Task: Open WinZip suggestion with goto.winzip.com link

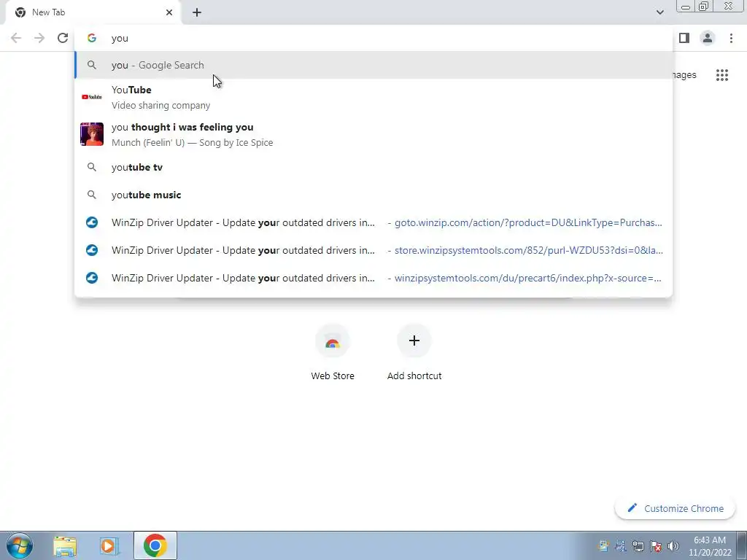Action: (x=374, y=222)
